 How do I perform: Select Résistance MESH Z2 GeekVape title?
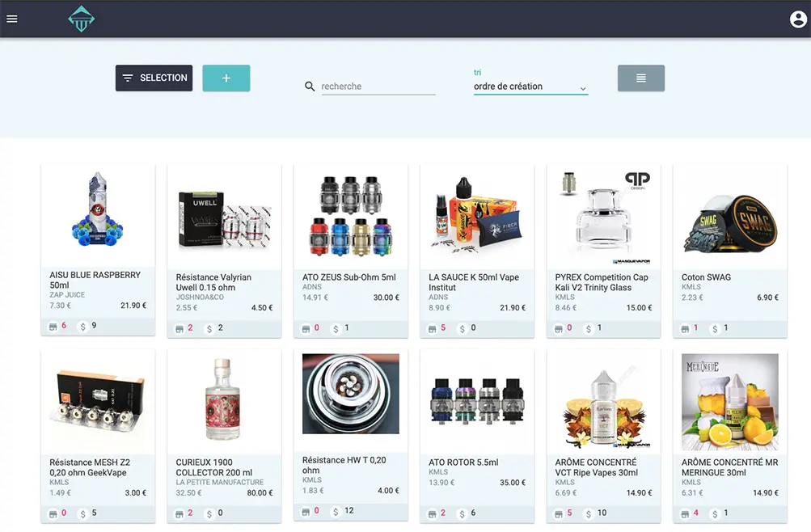(90, 467)
